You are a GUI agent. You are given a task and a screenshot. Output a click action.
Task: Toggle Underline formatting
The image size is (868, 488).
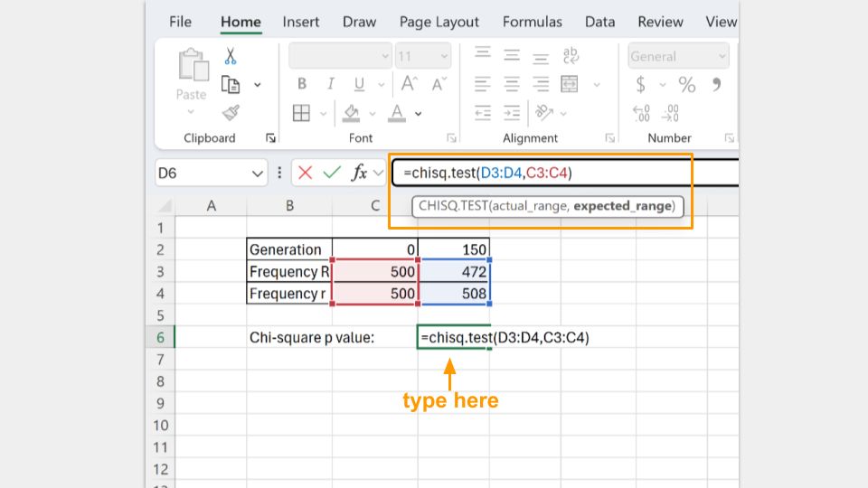click(359, 84)
